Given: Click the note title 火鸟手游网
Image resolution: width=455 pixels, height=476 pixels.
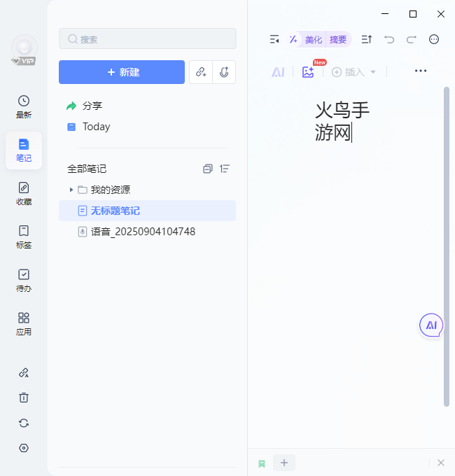Looking at the screenshot, I should click(342, 121).
